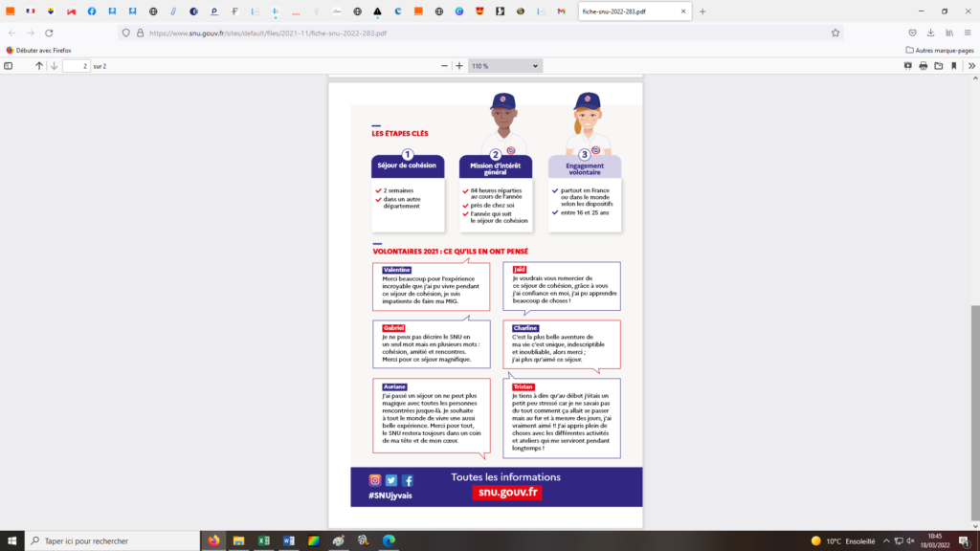Click the PDF zoom in plus button
The width and height of the screenshot is (980, 551).
click(459, 66)
